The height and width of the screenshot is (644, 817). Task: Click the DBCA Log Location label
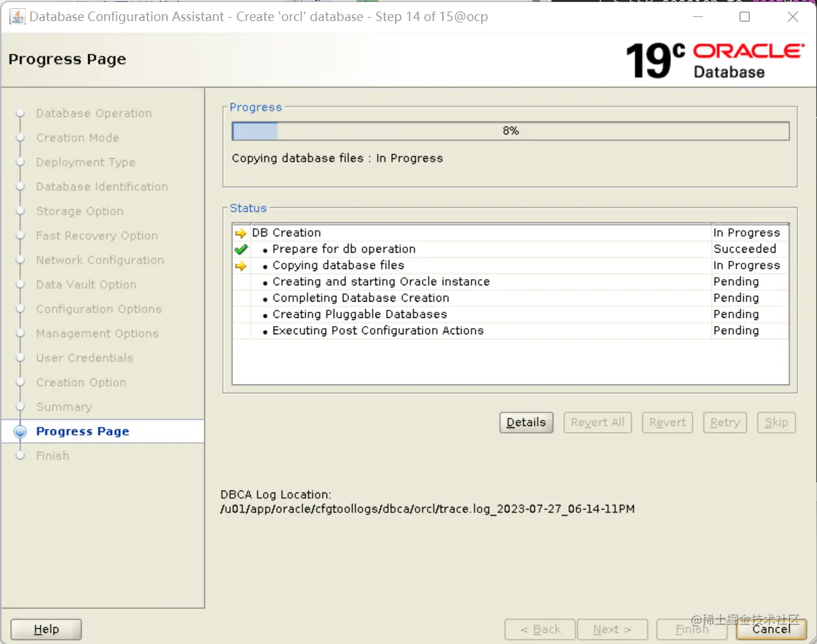click(276, 495)
